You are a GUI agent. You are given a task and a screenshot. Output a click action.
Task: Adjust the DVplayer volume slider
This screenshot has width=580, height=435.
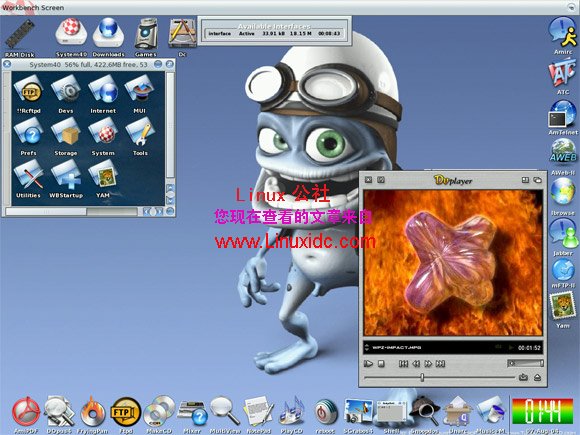pyautogui.click(x=525, y=363)
